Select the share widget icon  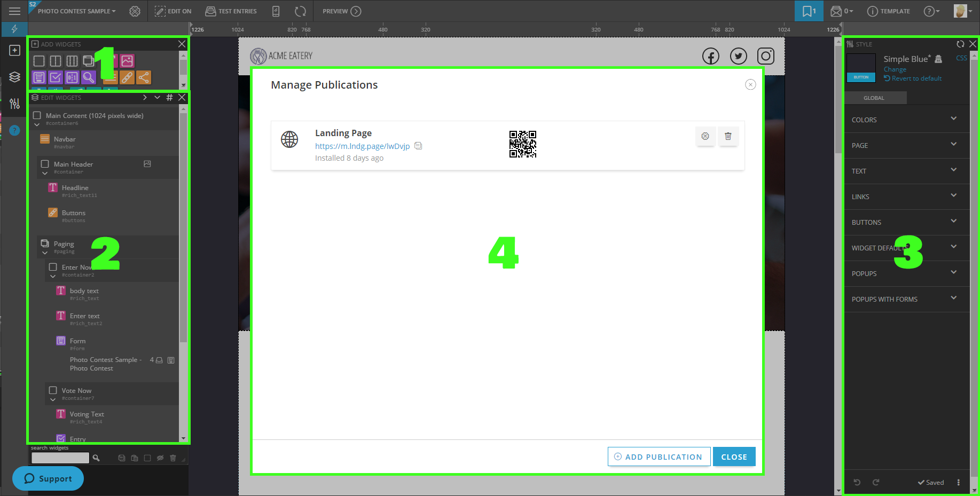tap(144, 77)
